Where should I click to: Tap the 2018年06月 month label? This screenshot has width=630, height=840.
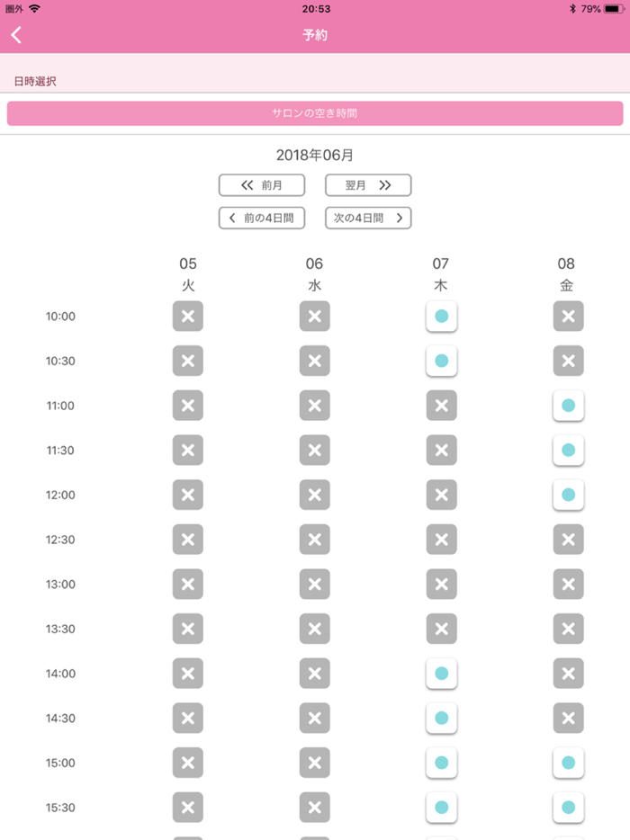click(315, 155)
